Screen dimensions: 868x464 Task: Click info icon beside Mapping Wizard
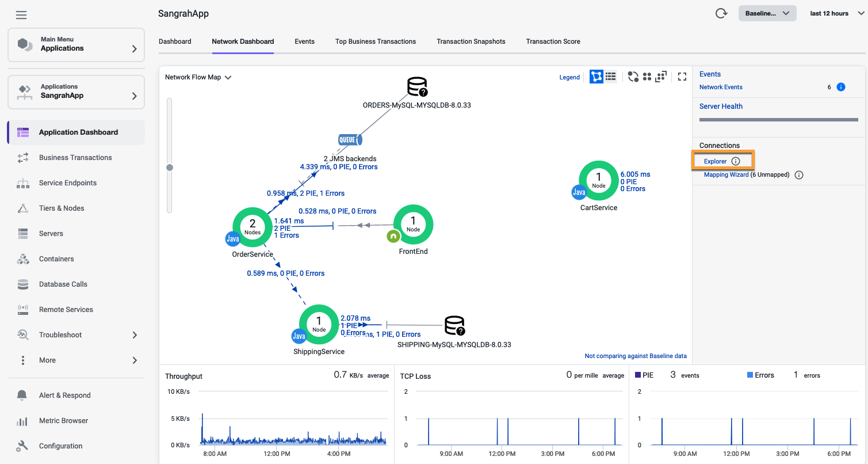(799, 175)
